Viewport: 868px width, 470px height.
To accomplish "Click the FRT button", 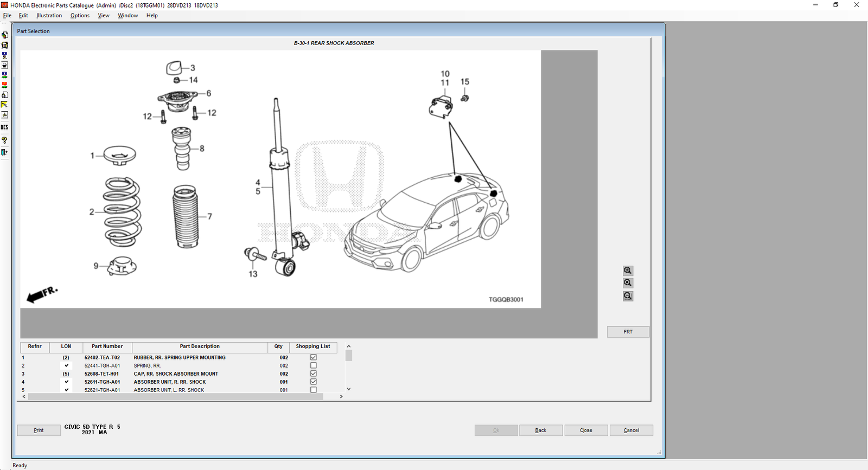I will (x=628, y=332).
